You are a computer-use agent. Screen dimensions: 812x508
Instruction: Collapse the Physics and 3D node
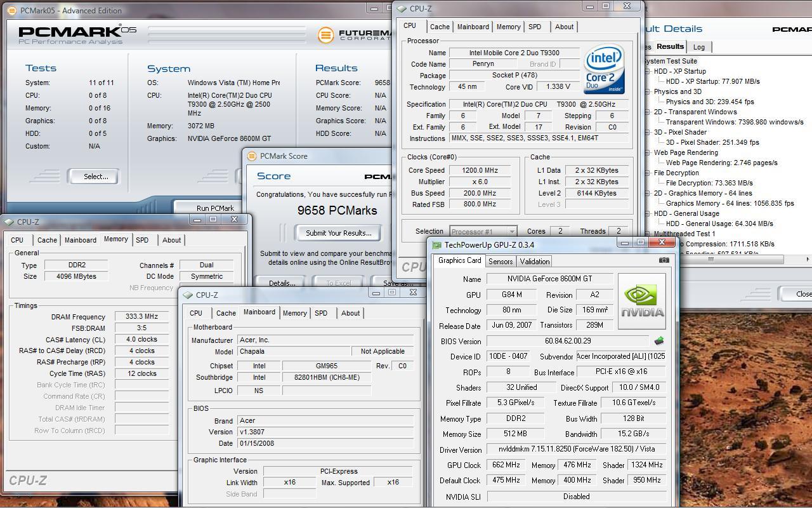(x=648, y=92)
